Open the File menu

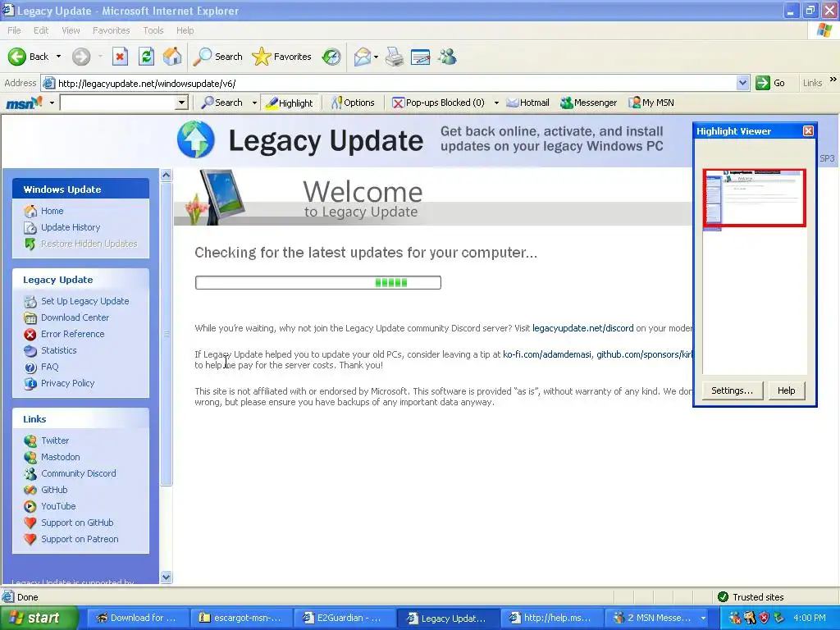point(14,30)
